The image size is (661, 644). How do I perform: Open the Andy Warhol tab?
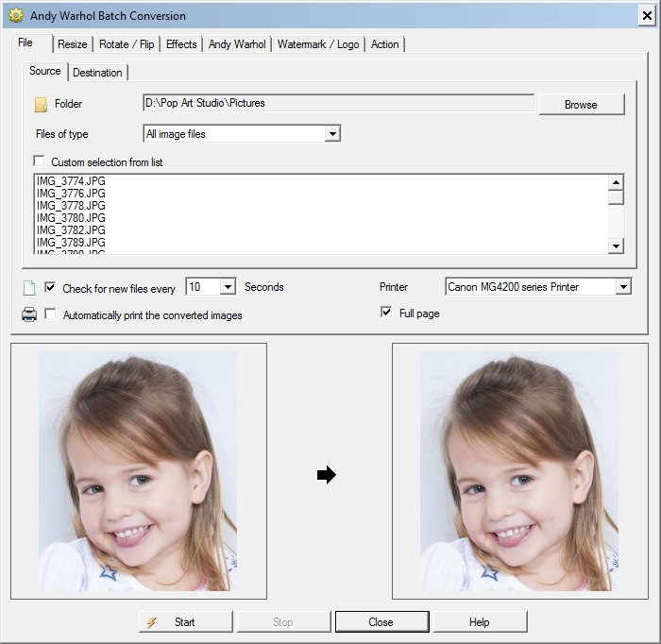tap(237, 44)
